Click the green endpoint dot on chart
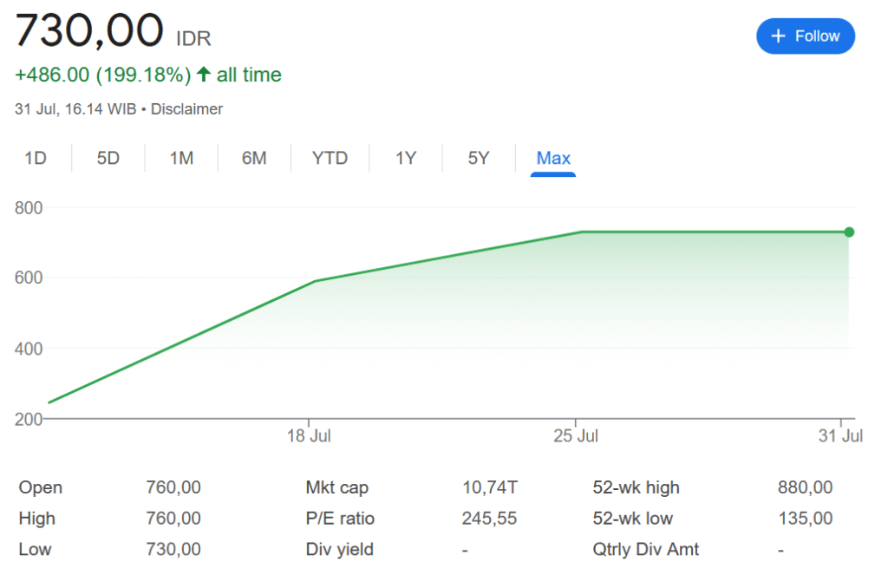 [x=849, y=232]
